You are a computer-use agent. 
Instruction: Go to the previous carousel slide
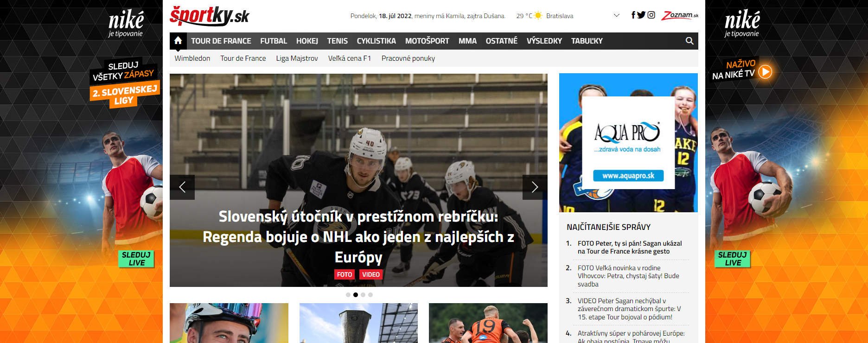click(182, 187)
